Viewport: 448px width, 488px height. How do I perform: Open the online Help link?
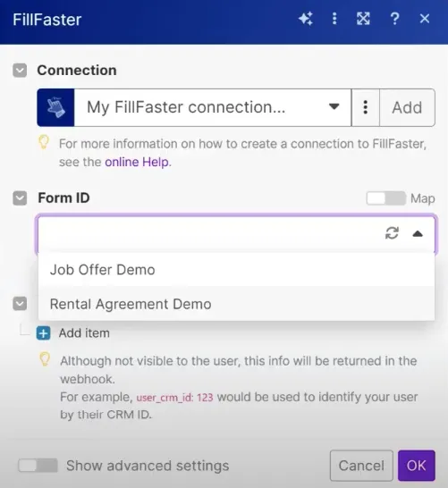pyautogui.click(x=138, y=162)
